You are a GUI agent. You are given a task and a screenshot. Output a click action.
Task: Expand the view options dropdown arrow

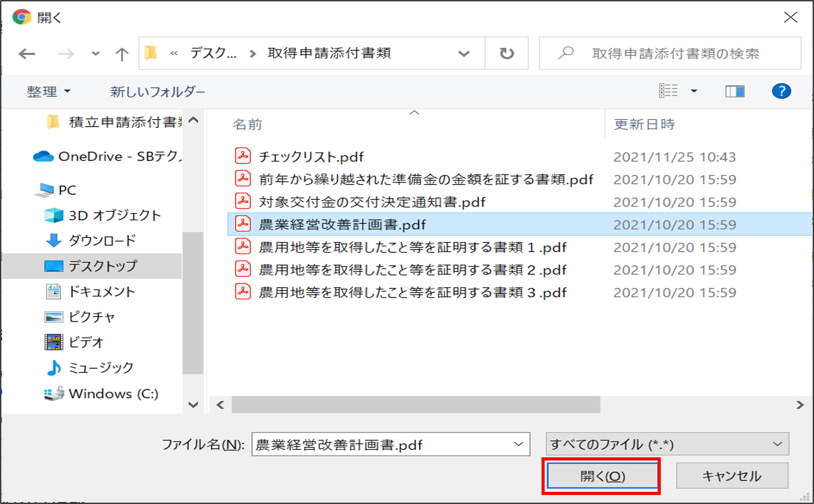tap(694, 91)
